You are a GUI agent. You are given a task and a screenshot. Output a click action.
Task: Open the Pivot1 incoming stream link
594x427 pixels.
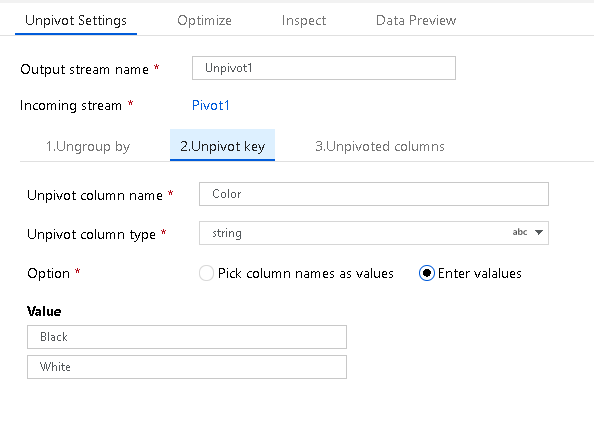tap(211, 105)
